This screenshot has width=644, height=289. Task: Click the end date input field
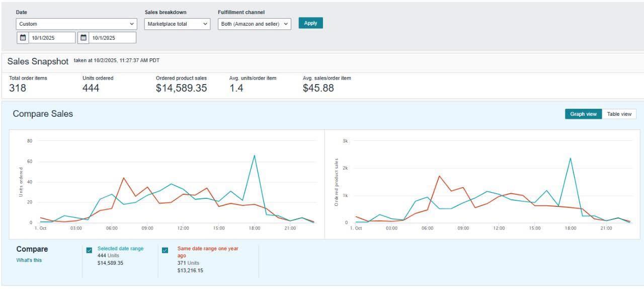click(113, 38)
